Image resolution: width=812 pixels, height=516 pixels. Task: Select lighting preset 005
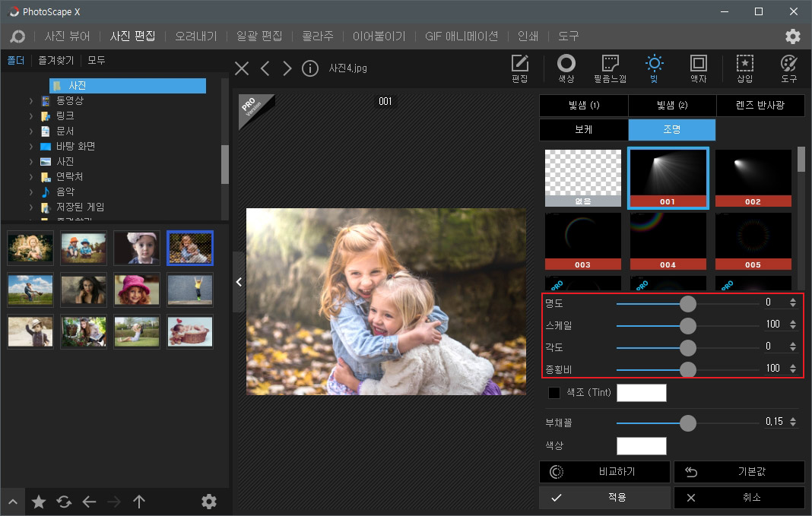point(753,241)
